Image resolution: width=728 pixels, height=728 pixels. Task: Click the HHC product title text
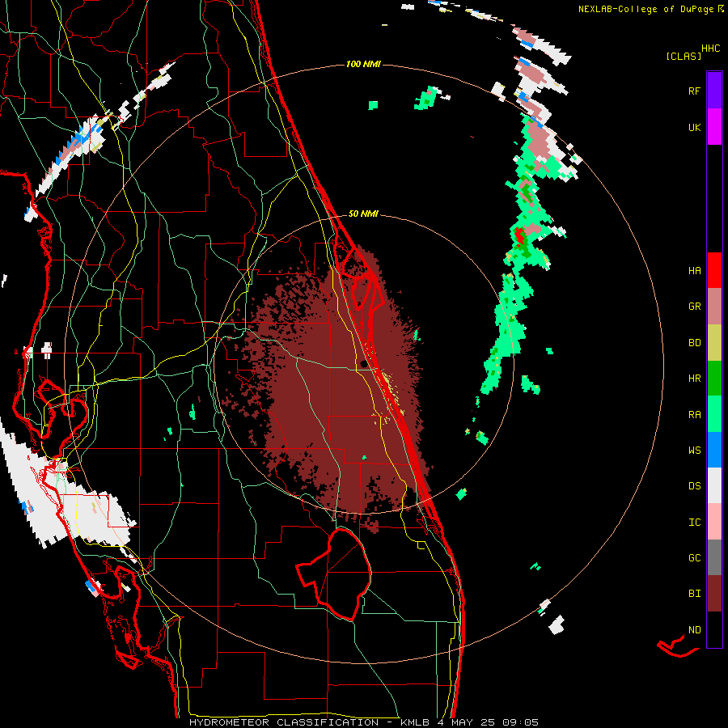coord(711,49)
